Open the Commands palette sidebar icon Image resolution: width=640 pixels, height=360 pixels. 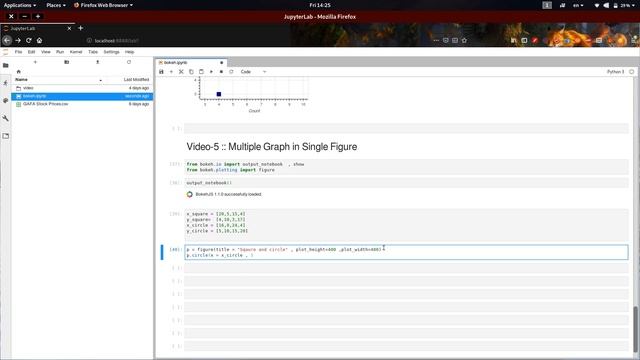click(6, 100)
